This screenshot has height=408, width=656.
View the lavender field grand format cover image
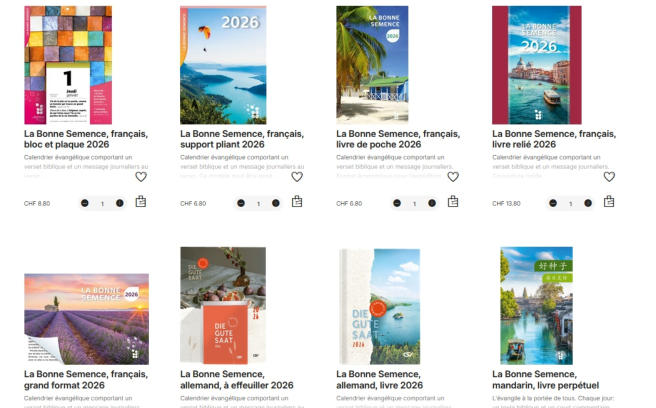click(87, 319)
